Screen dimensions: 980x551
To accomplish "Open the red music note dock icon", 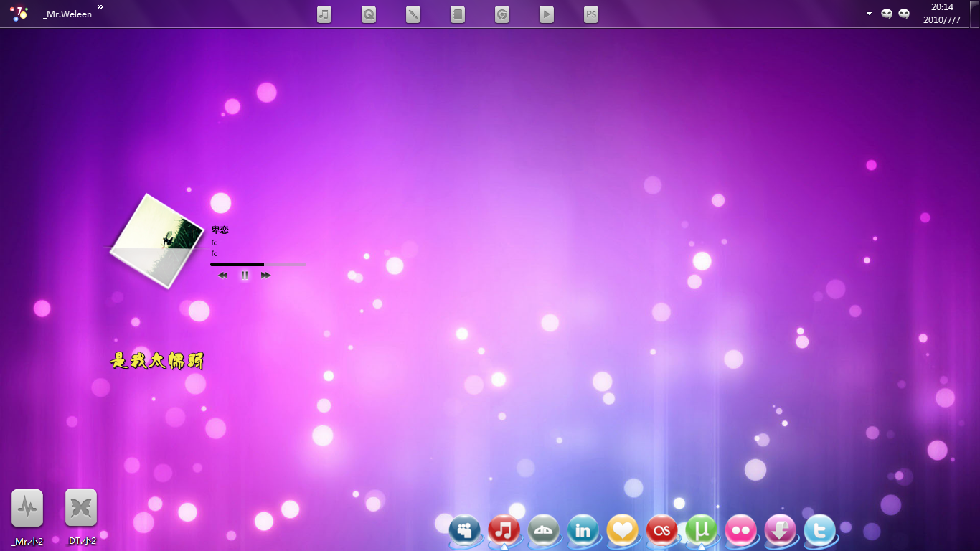I will (504, 531).
